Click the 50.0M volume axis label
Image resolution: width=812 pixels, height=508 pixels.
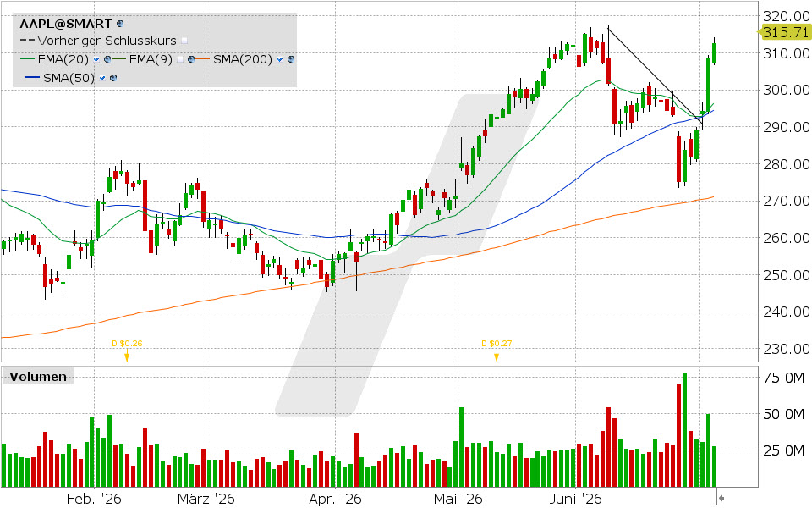(784, 414)
